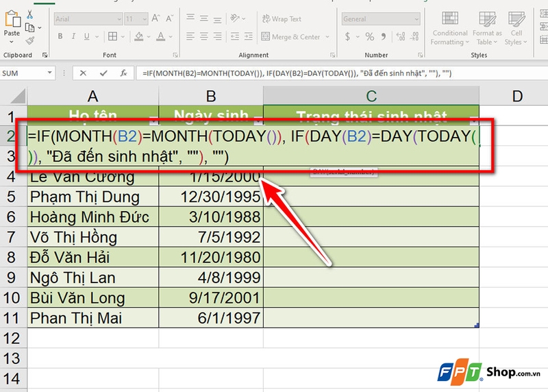Toggle Bold formatting
Viewport: 548px width, 392px height.
(60, 36)
